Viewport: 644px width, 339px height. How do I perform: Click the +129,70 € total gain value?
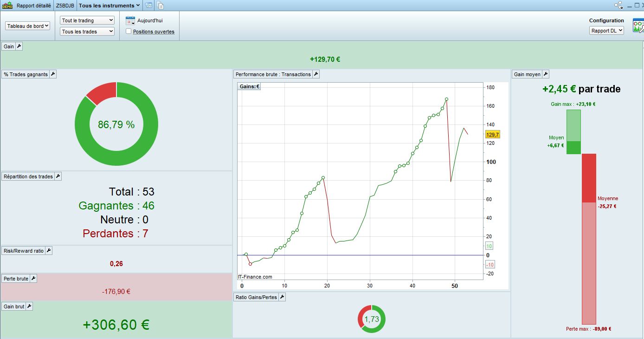[325, 59]
